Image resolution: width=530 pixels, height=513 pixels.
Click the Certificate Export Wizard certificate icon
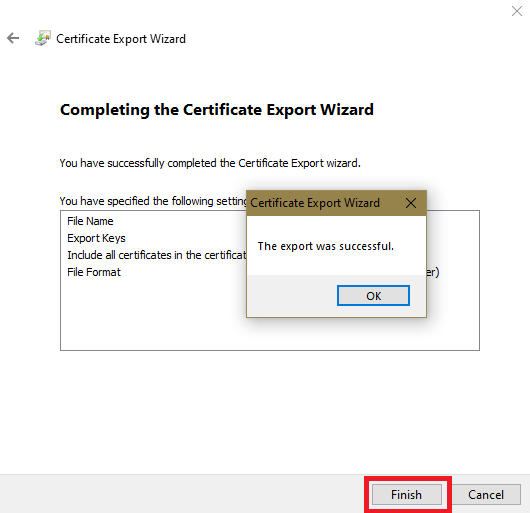coord(43,38)
